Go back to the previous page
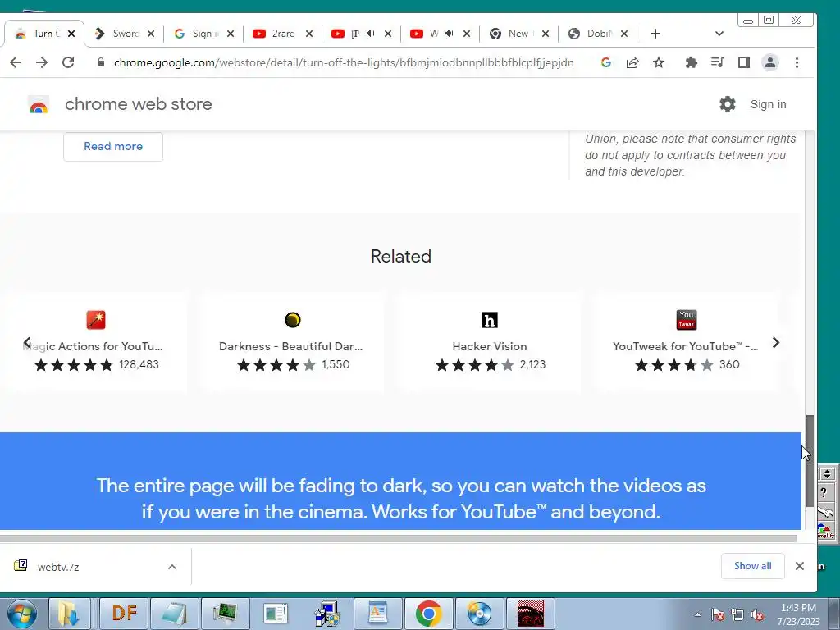The image size is (840, 630). coord(16,62)
